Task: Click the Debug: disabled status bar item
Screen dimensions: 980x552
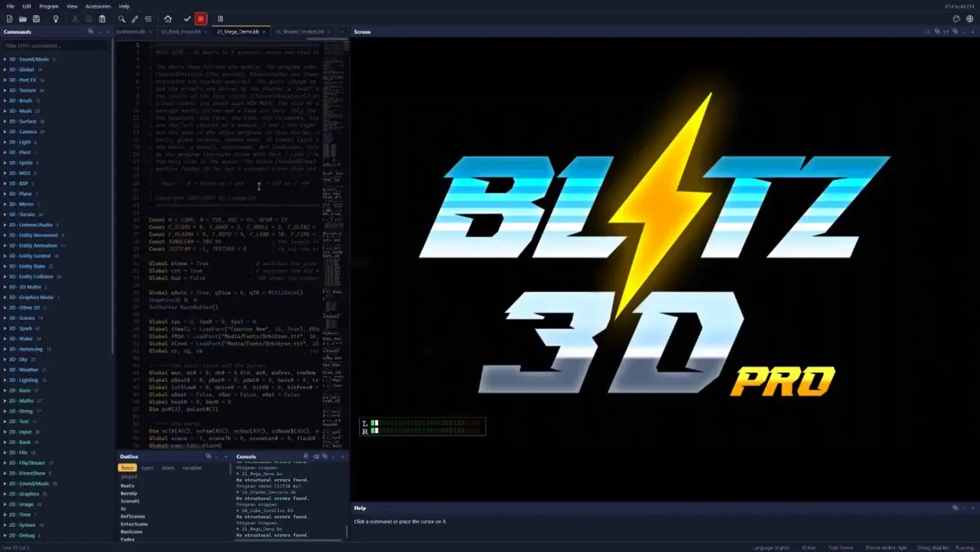Action: pos(932,548)
